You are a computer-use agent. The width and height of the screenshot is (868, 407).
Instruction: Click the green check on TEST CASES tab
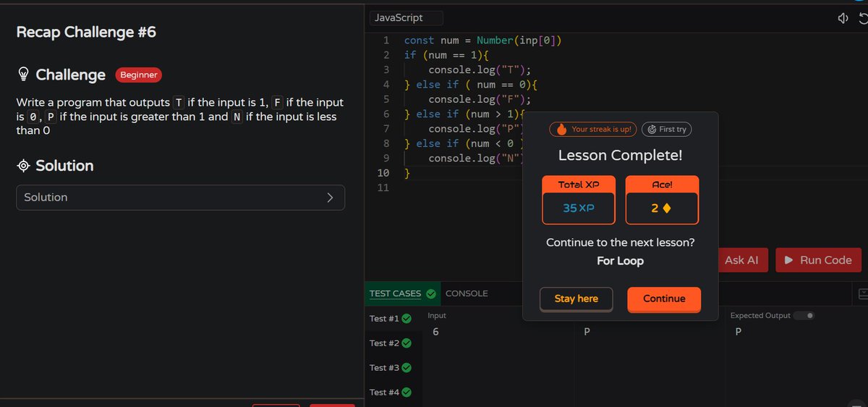coord(431,294)
